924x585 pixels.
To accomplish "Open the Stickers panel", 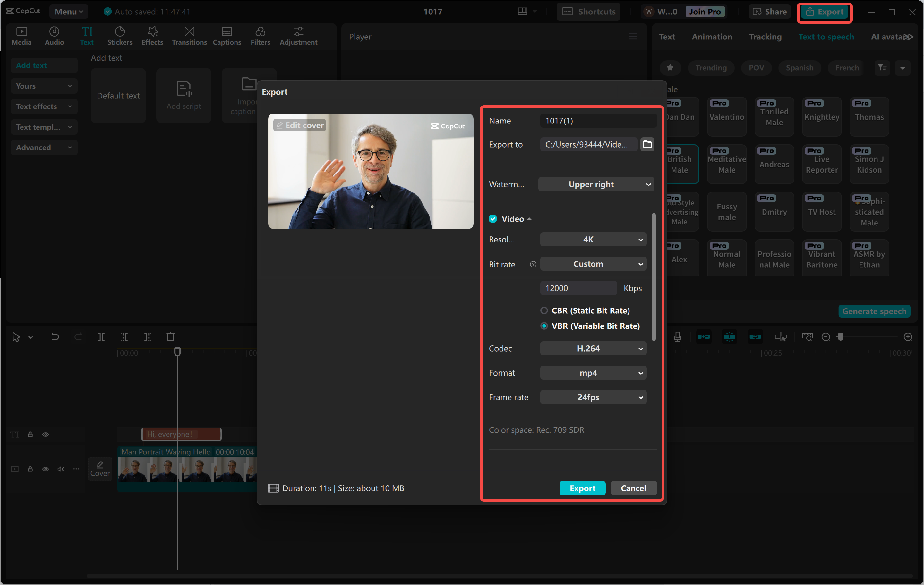I will pos(120,36).
